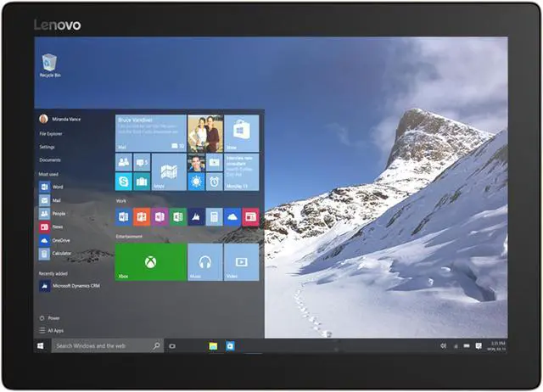Image resolution: width=543 pixels, height=392 pixels.
Task: Open Settings from Start menu
Action: pos(47,147)
